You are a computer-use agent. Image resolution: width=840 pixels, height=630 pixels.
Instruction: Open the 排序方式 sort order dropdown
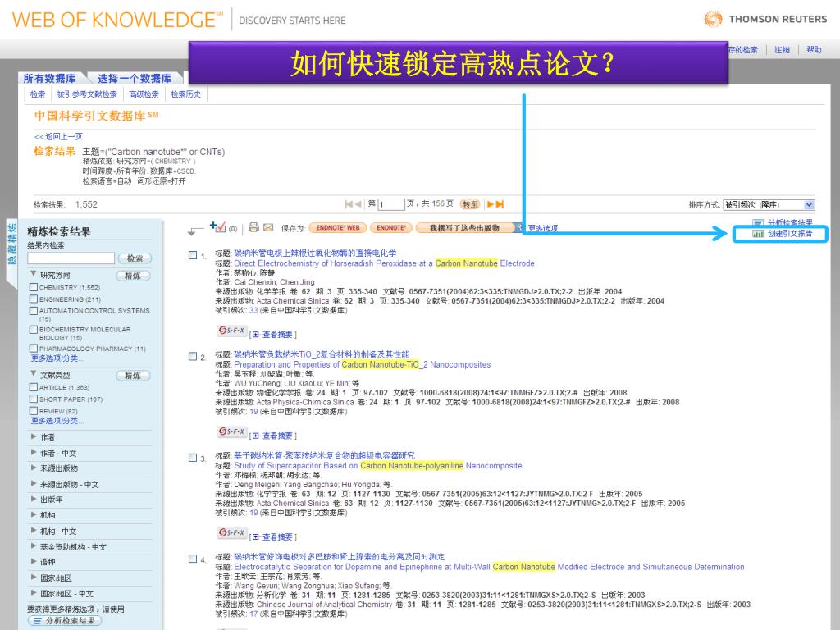[x=768, y=204]
